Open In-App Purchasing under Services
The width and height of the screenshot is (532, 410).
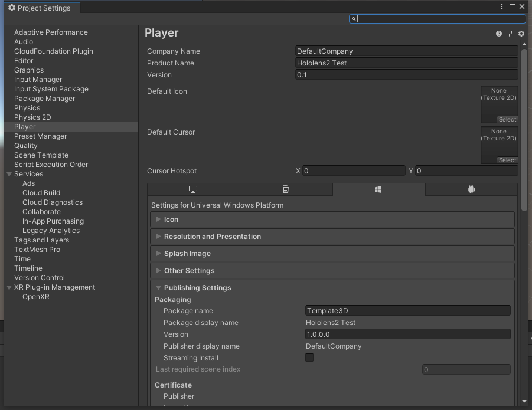pos(53,221)
